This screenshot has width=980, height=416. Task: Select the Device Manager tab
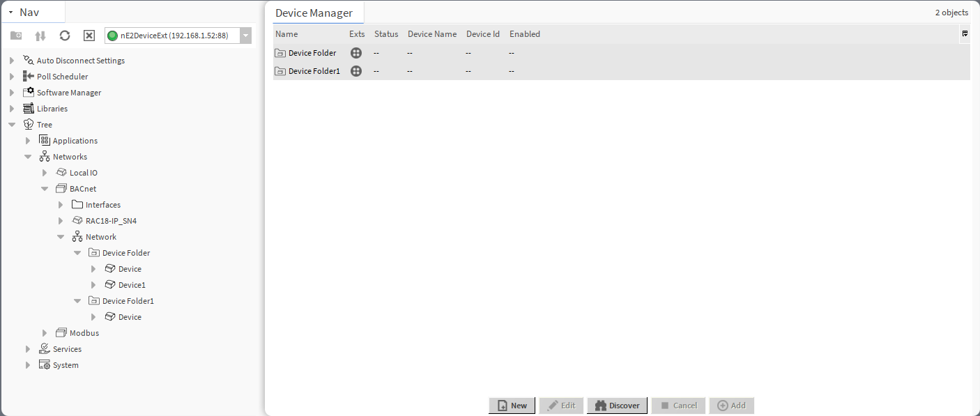point(314,13)
